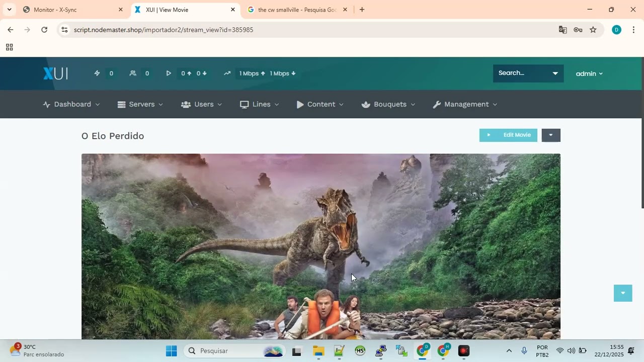Open File Explorer from the taskbar
This screenshot has height=362, width=644.
[318, 351]
